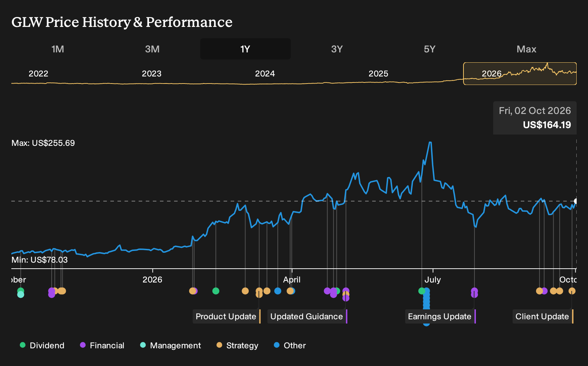Toggle Dividend events in legend
The width and height of the screenshot is (588, 366).
[42, 345]
